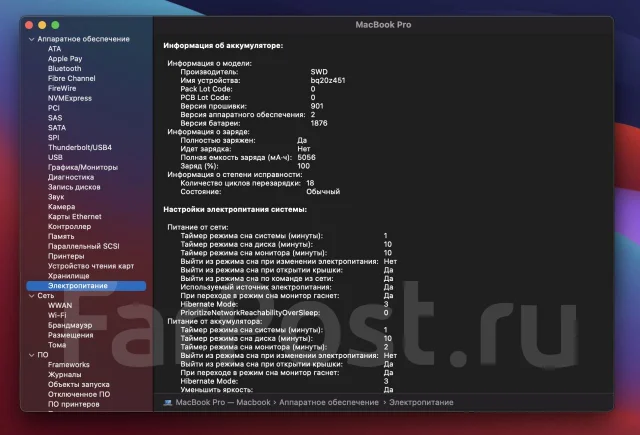Open Wi-Fi information

pyautogui.click(x=57, y=315)
